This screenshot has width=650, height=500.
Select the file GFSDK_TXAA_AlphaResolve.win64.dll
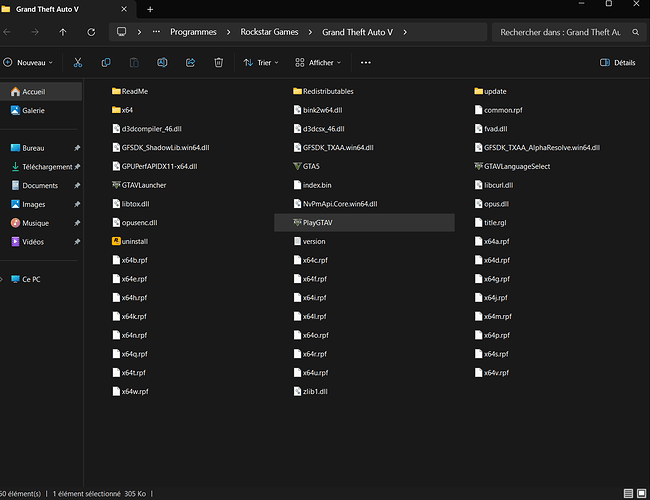[537, 148]
